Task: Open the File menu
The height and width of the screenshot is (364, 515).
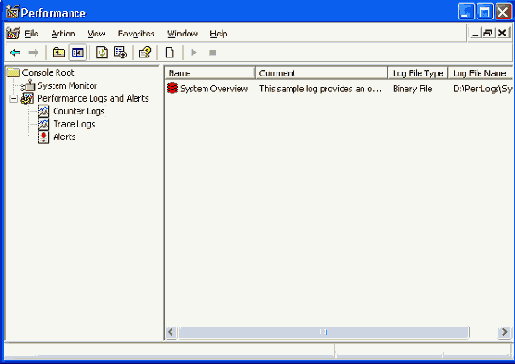Action: [x=31, y=33]
